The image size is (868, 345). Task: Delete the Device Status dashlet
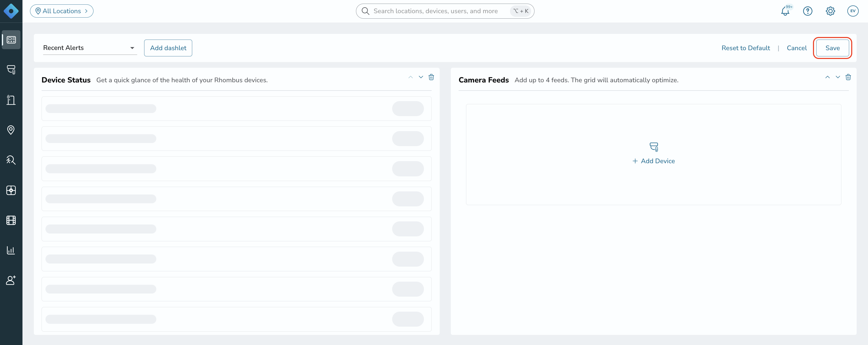(431, 77)
